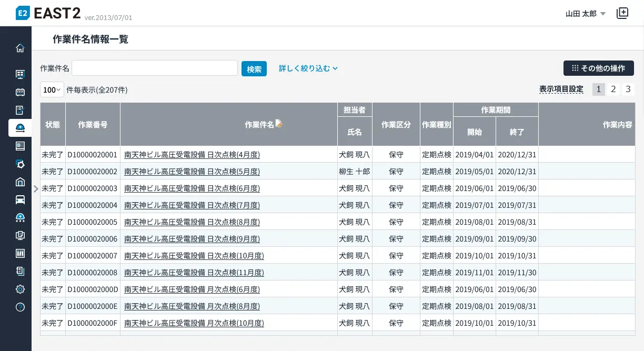644x351 pixels.
Task: Go to page 3 of results
Action: [628, 89]
